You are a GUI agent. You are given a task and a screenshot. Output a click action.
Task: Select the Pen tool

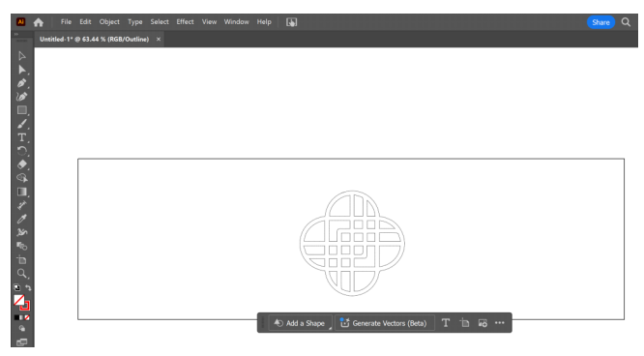(22, 83)
